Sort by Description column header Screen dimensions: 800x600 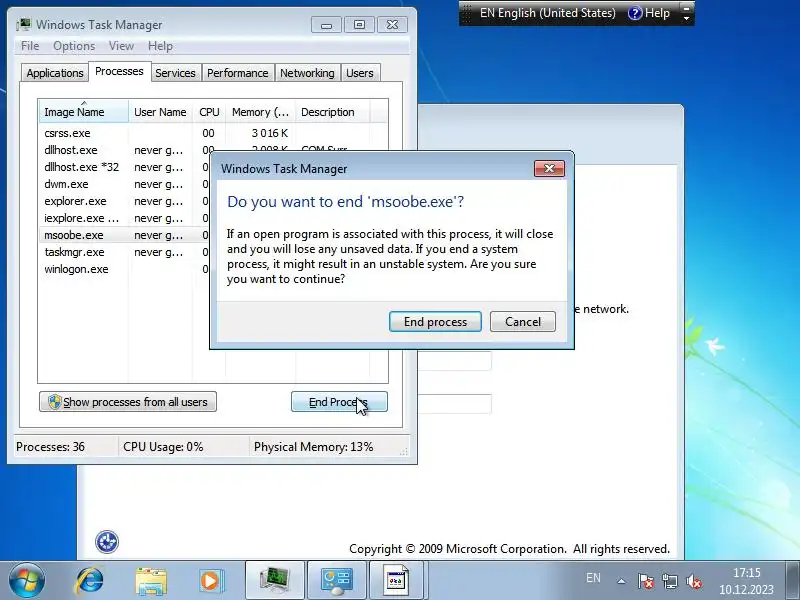pos(333,112)
